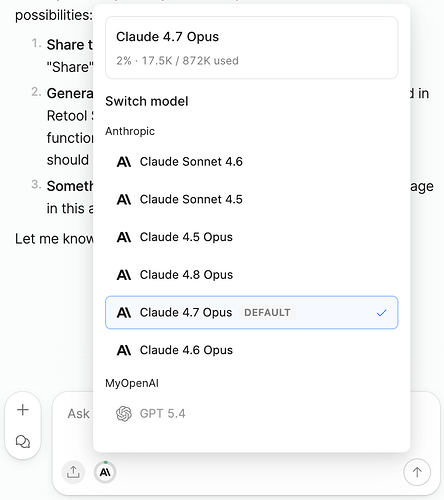Open the chat history bubbles icon
The height and width of the screenshot is (500, 444).
click(23, 442)
